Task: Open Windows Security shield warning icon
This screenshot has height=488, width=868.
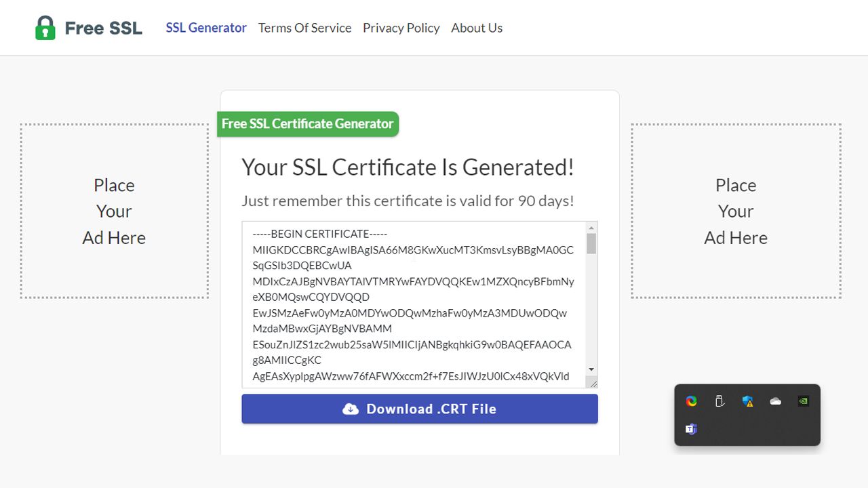Action: tap(747, 401)
